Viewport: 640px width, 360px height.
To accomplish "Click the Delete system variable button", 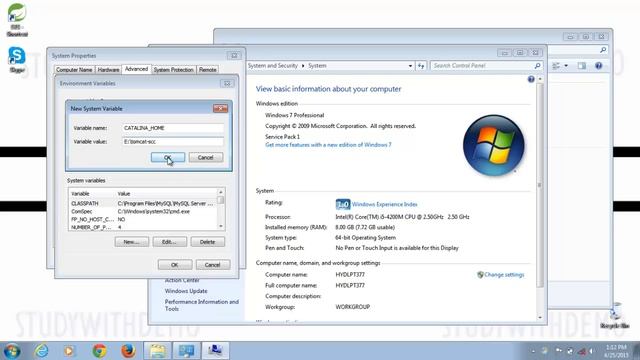I will [207, 242].
